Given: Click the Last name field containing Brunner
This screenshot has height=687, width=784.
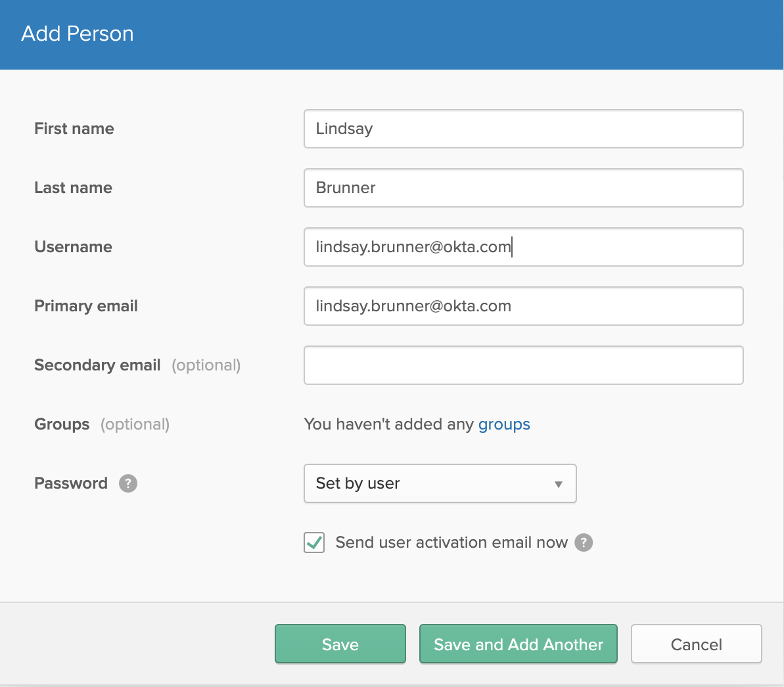Looking at the screenshot, I should [523, 188].
